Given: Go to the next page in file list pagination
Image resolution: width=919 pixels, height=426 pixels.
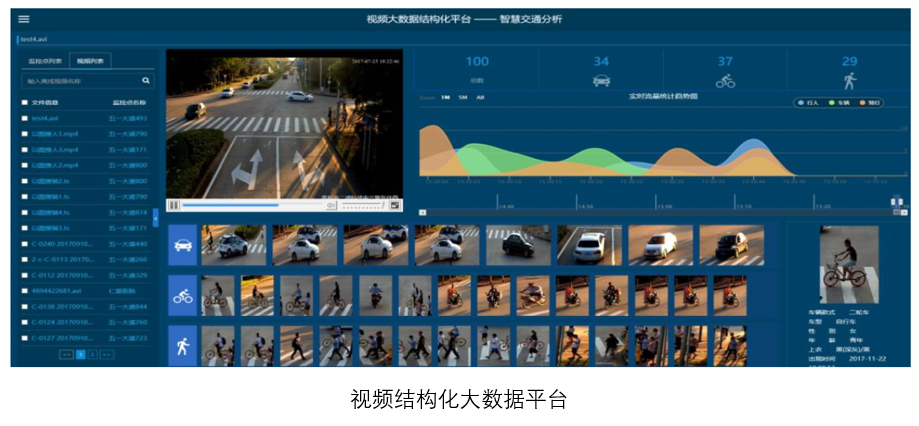Looking at the screenshot, I should click(x=106, y=354).
